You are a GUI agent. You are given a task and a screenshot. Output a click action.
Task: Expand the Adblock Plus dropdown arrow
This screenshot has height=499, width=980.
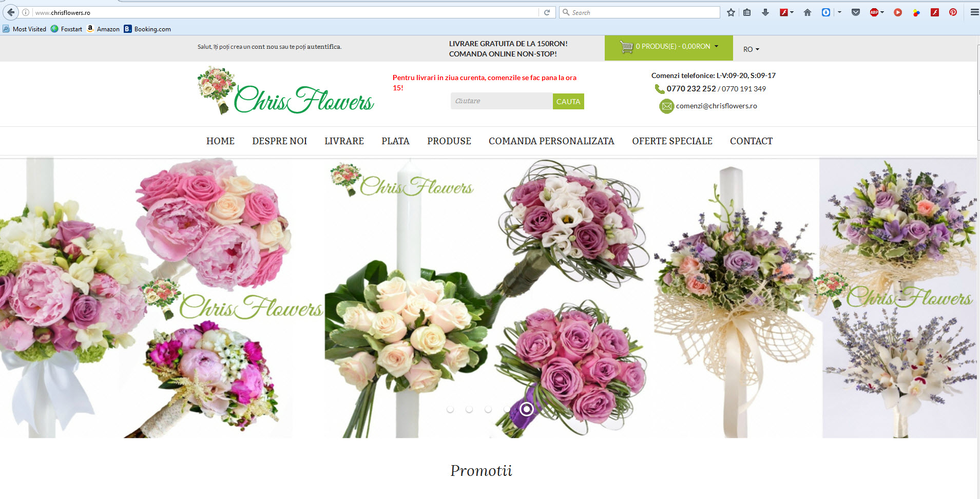tap(882, 12)
